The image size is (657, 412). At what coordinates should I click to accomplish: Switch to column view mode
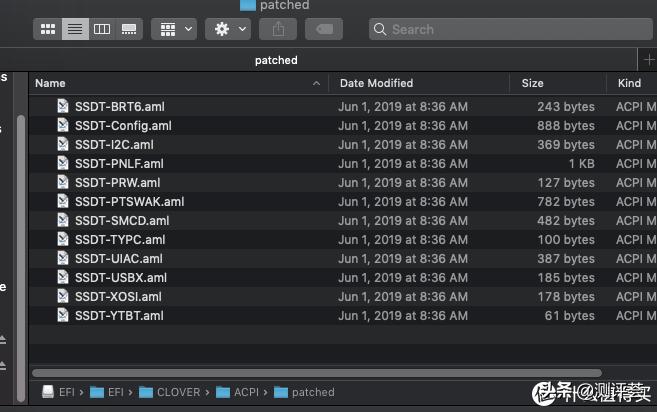point(101,29)
